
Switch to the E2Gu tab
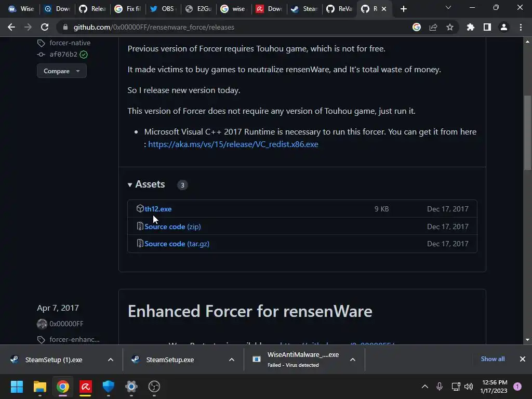pos(198,9)
